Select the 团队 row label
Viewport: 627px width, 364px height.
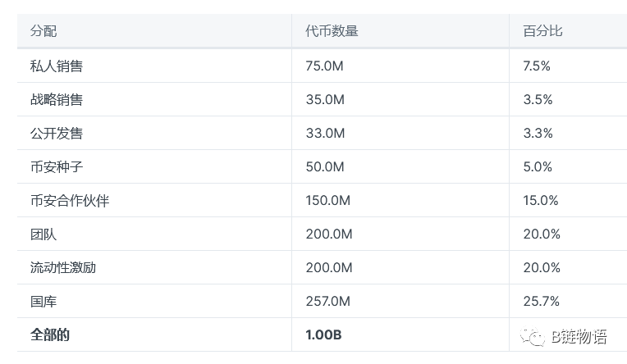pos(43,234)
